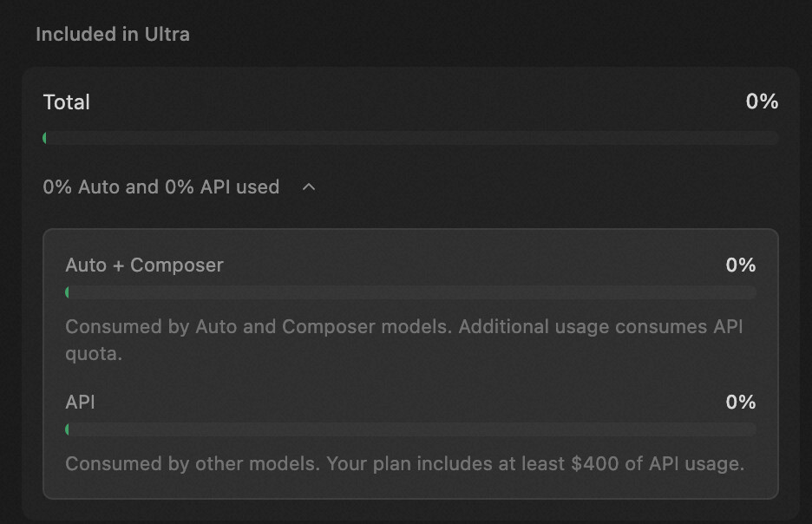This screenshot has height=524, width=812.
Task: Click the Auto + Composer progress bar
Action: pos(410,292)
